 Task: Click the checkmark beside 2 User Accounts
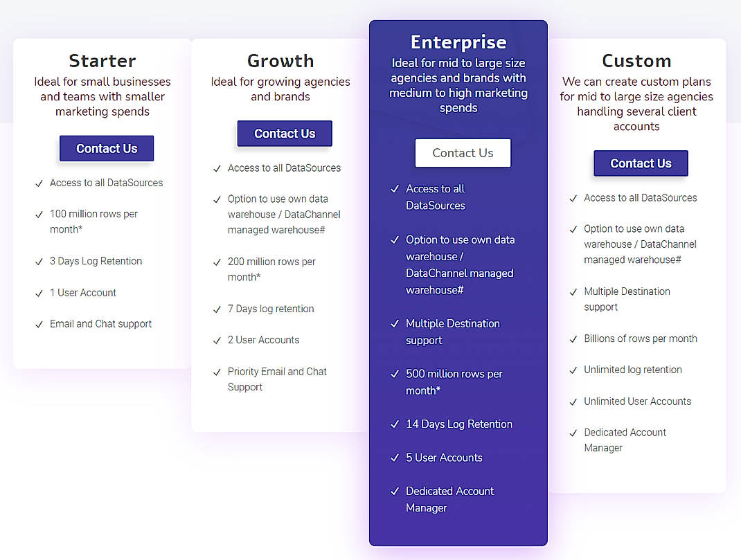[x=217, y=340]
